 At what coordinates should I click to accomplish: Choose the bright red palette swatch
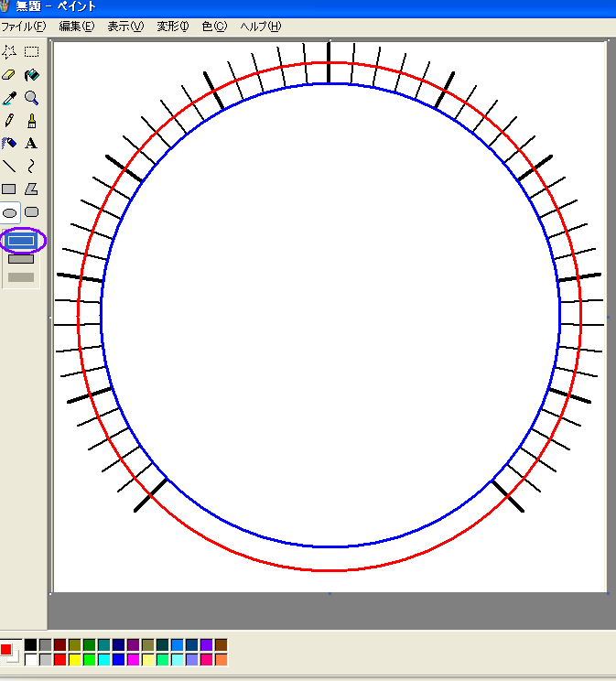click(x=59, y=660)
